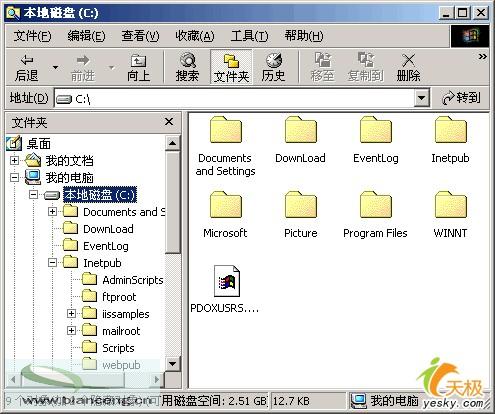Select EventLog in the folder tree
Image resolution: width=495 pixels, height=414 pixels.
click(106, 246)
